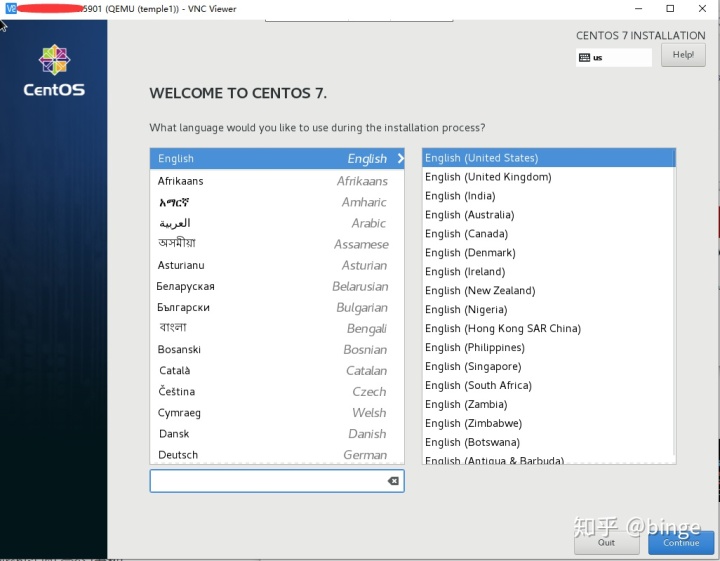Maximize the VNC Viewer window

click(x=670, y=8)
